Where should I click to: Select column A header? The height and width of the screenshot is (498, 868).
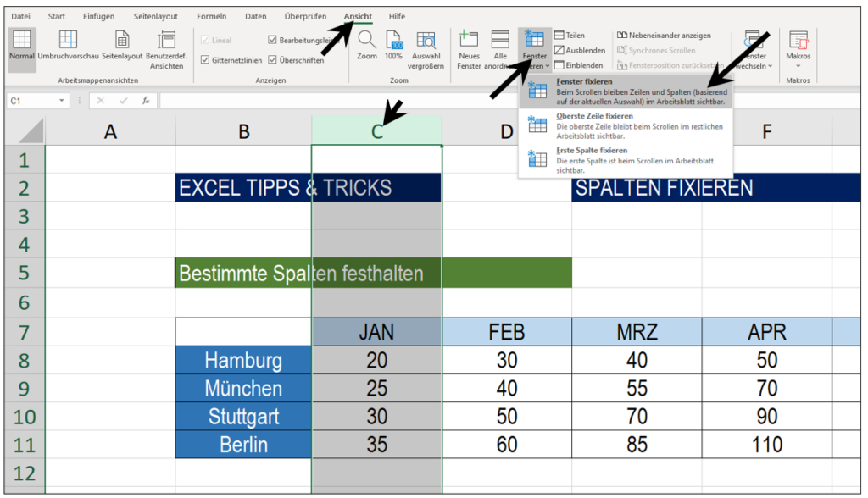(x=110, y=131)
